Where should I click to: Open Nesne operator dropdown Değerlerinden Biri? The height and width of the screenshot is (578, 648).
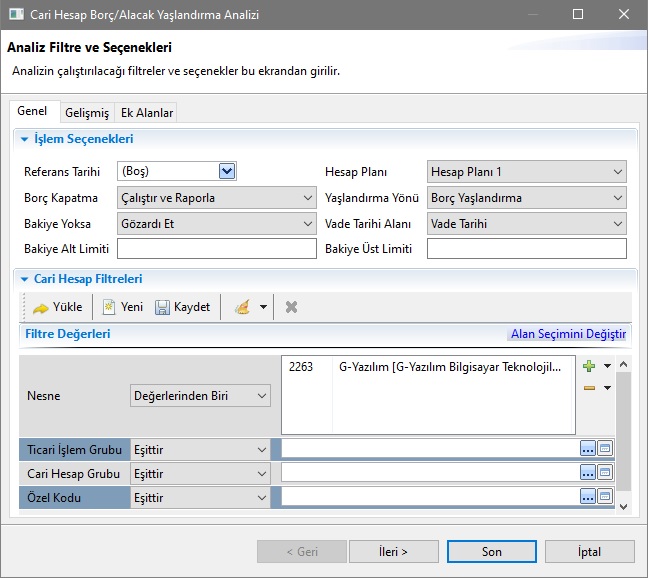[x=200, y=396]
